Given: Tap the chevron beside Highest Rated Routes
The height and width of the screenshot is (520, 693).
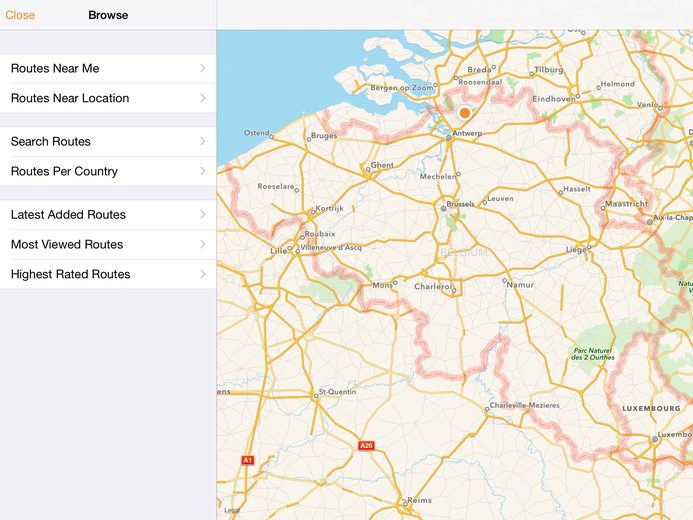Looking at the screenshot, I should point(203,274).
